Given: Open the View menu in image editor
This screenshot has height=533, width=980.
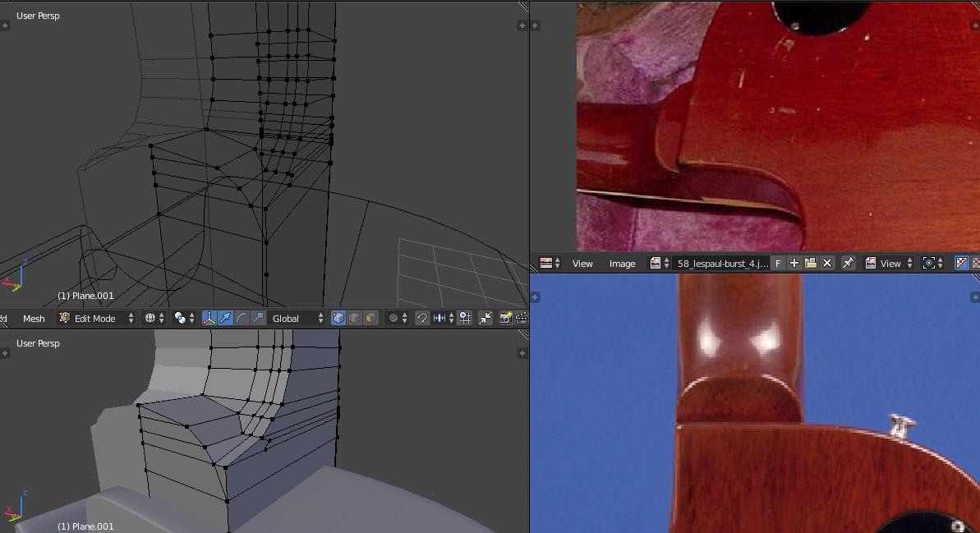Looking at the screenshot, I should [582, 264].
